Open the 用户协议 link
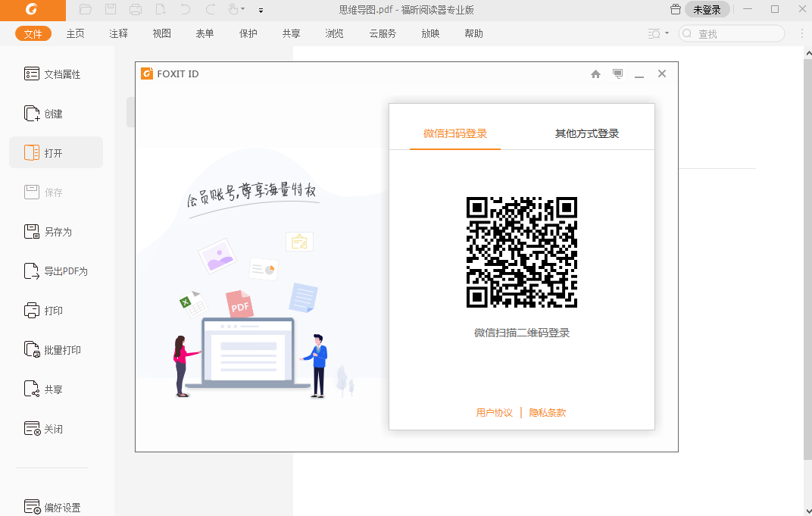Image resolution: width=812 pixels, height=516 pixels. (x=494, y=412)
